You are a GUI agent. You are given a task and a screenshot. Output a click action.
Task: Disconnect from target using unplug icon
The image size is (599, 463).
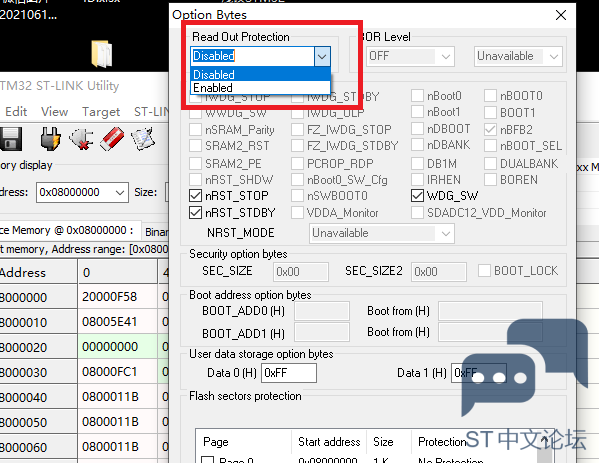click(x=81, y=139)
